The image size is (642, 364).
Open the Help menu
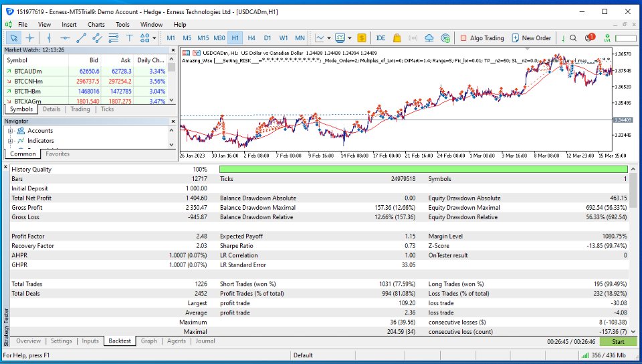pyautogui.click(x=180, y=25)
